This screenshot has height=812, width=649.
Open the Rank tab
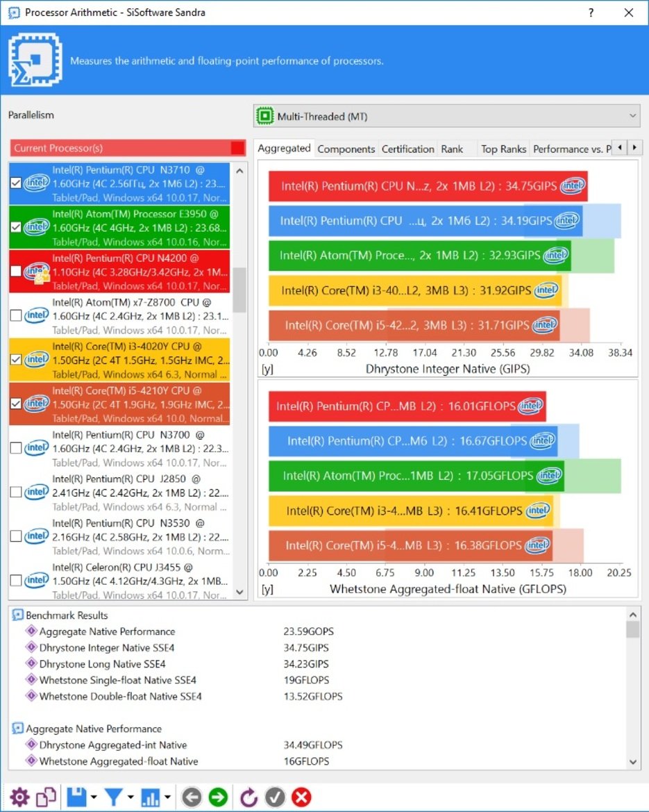point(452,149)
